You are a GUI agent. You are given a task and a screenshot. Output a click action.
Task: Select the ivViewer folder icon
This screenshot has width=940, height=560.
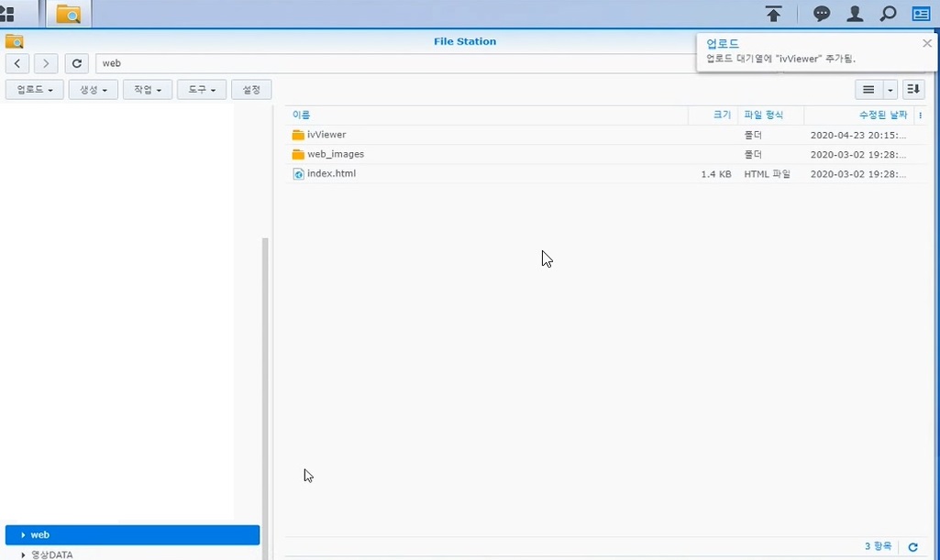(298, 135)
